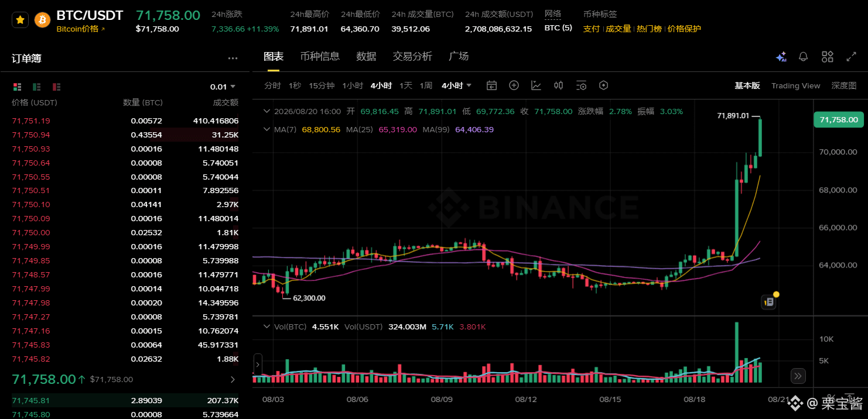
Task: Click the 71,758.00 last price in order book
Action: [x=44, y=379]
